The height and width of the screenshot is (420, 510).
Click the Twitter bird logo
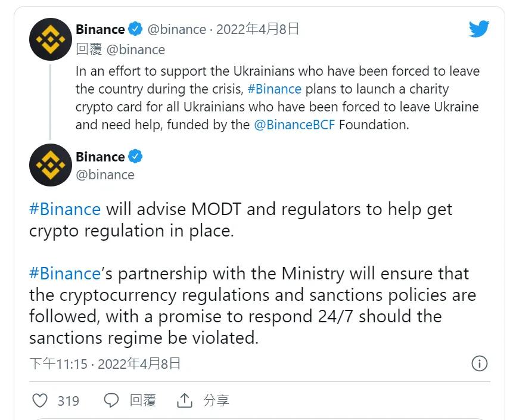(478, 29)
